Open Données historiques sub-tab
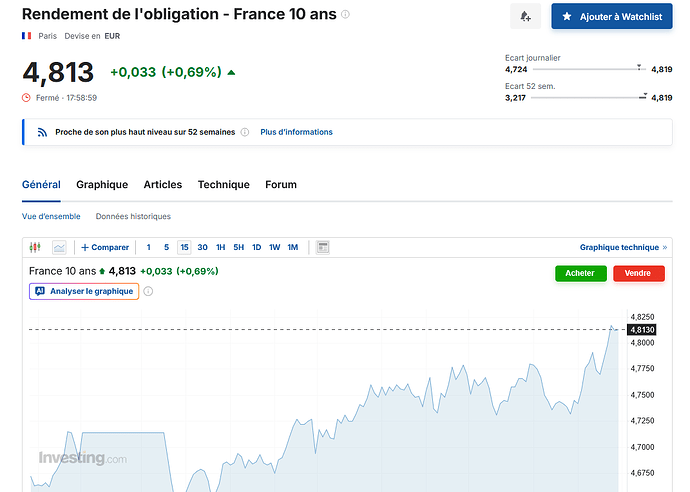 click(133, 217)
